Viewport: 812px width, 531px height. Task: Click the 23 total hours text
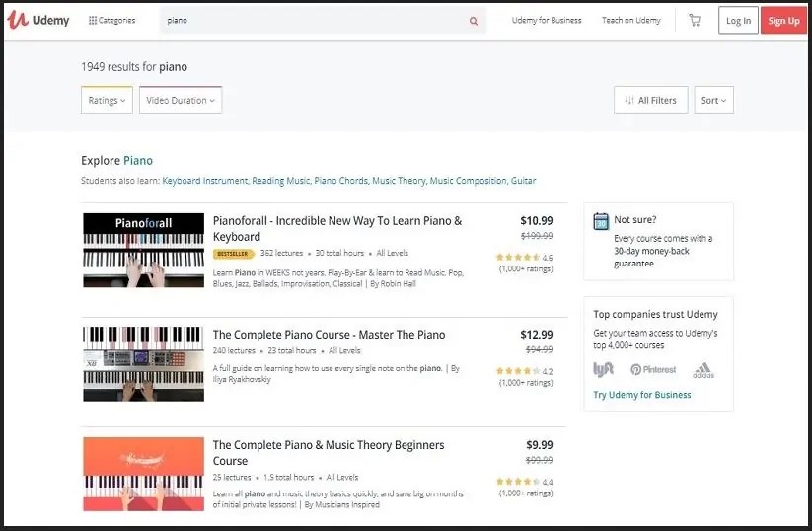(292, 350)
